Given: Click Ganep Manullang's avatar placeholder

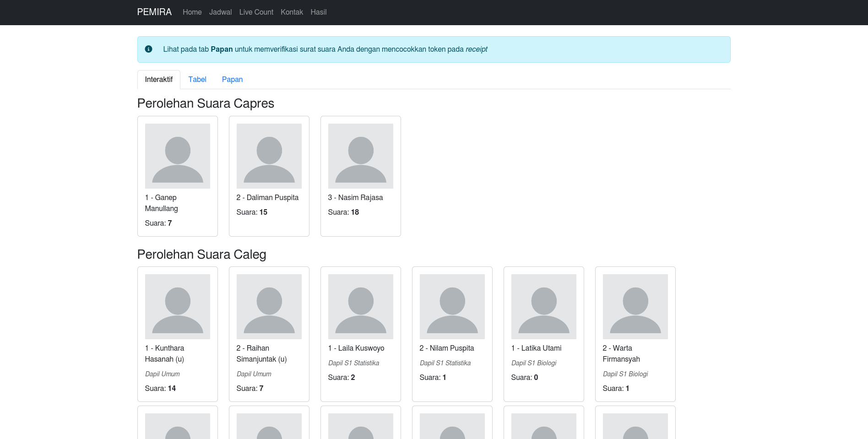Looking at the screenshot, I should [177, 156].
